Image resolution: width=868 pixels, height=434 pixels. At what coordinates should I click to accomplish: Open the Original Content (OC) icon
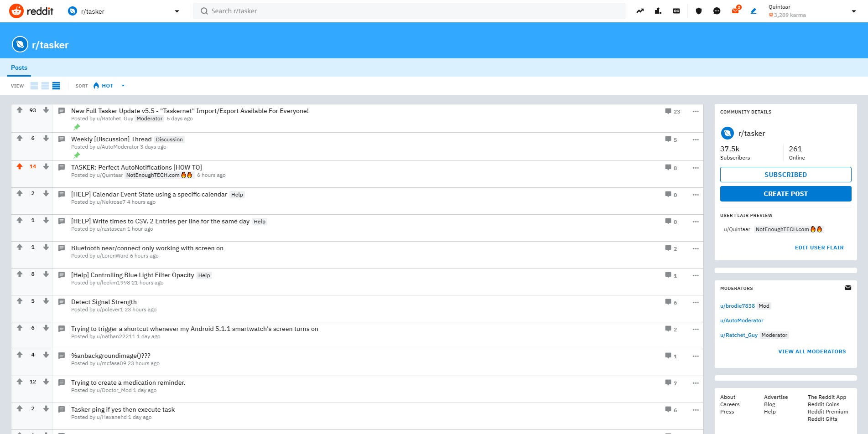(676, 10)
